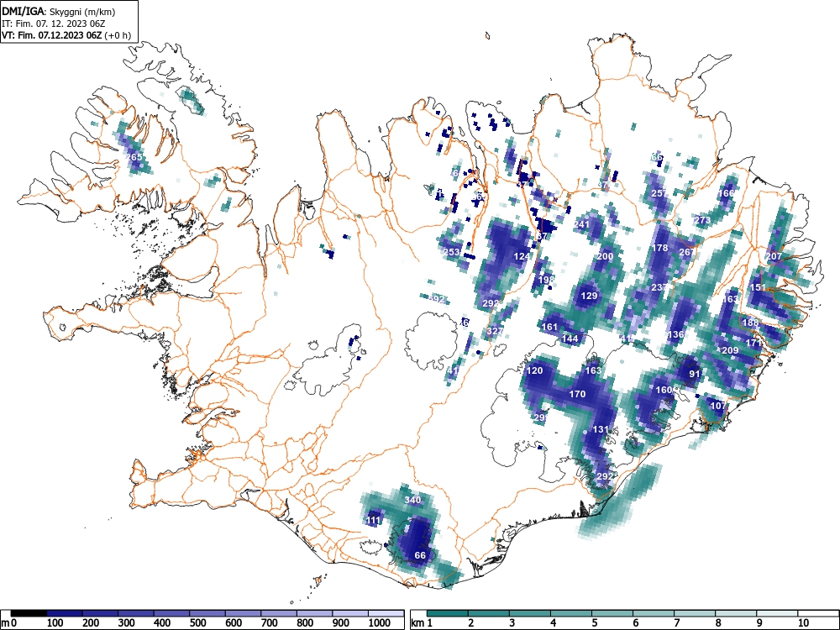Click the visibility value 265 in the Westfjords
This screenshot has height=630, width=840.
tap(134, 157)
